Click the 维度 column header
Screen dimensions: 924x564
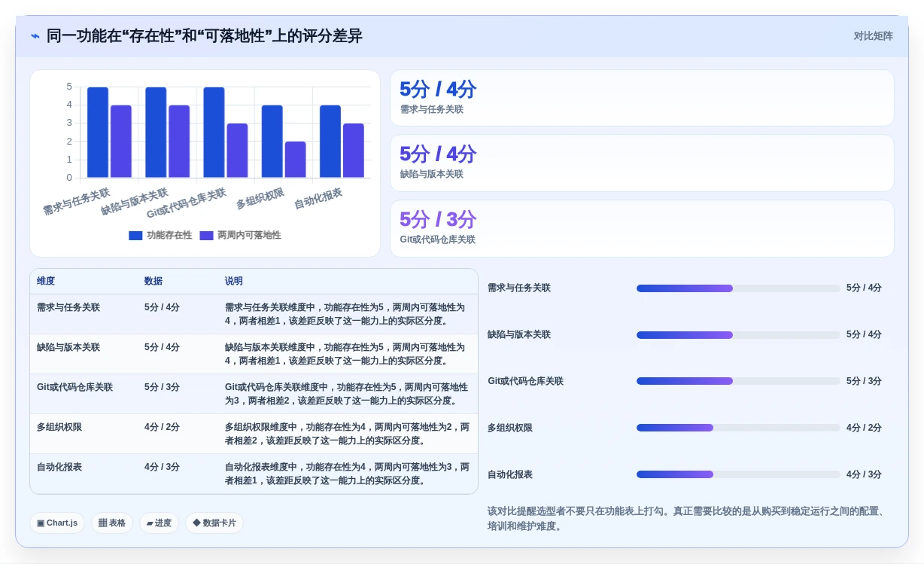click(x=46, y=281)
